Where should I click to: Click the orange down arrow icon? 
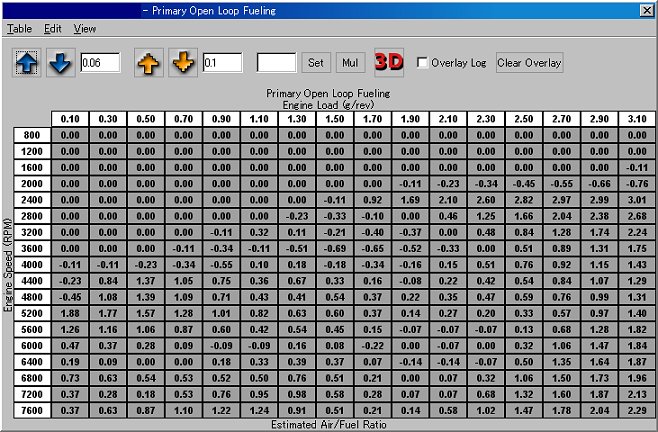click(183, 63)
